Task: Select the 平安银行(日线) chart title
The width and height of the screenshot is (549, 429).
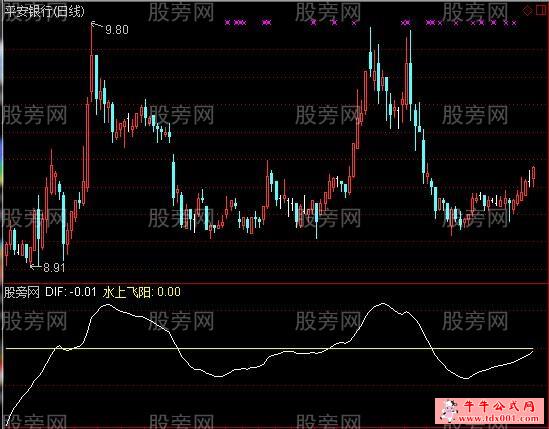Action: (44, 12)
